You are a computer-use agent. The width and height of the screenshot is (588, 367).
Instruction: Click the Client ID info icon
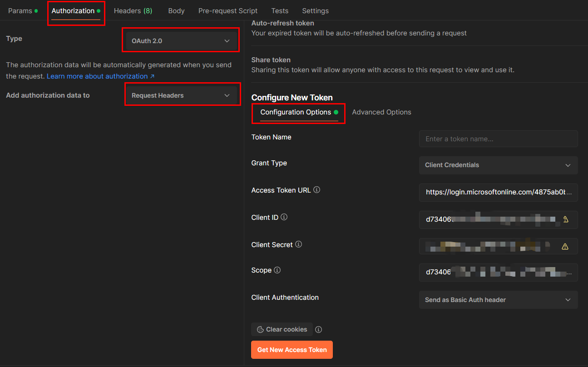coord(284,217)
